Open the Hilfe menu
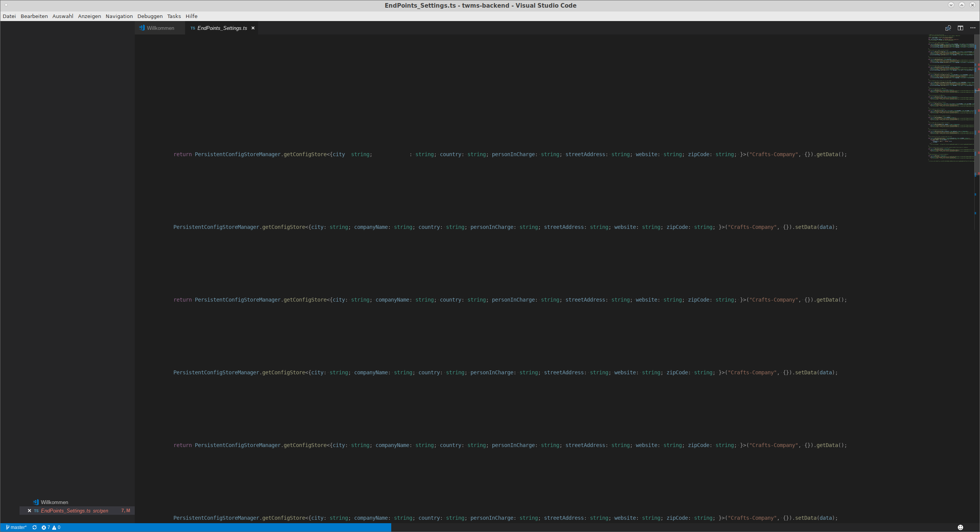980x532 pixels. pyautogui.click(x=191, y=16)
